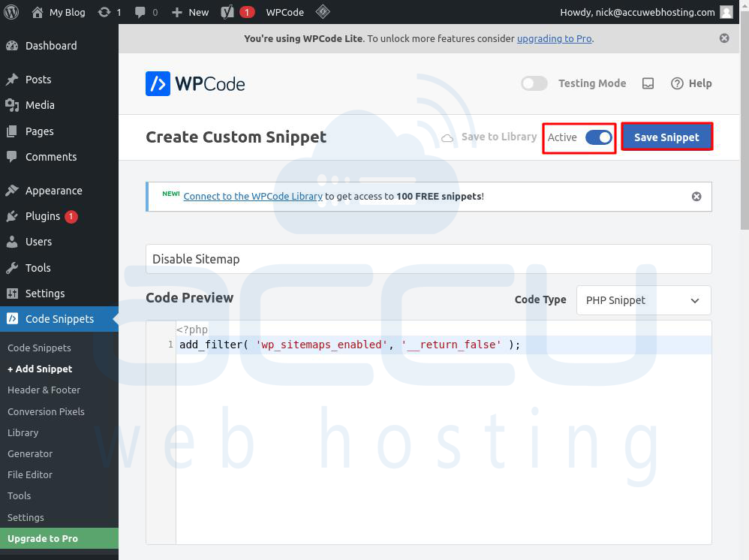Open updates via the refresh arrows icon
The image size is (749, 560).
(103, 11)
